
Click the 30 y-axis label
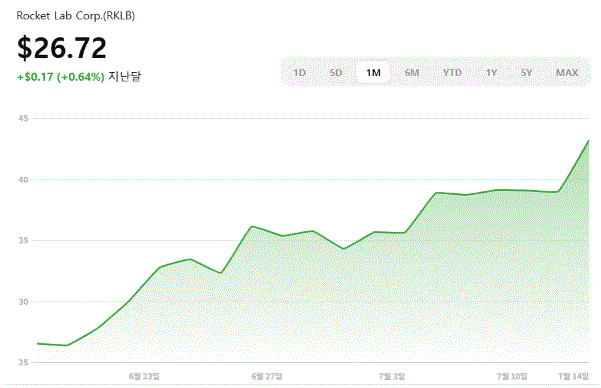coord(23,302)
